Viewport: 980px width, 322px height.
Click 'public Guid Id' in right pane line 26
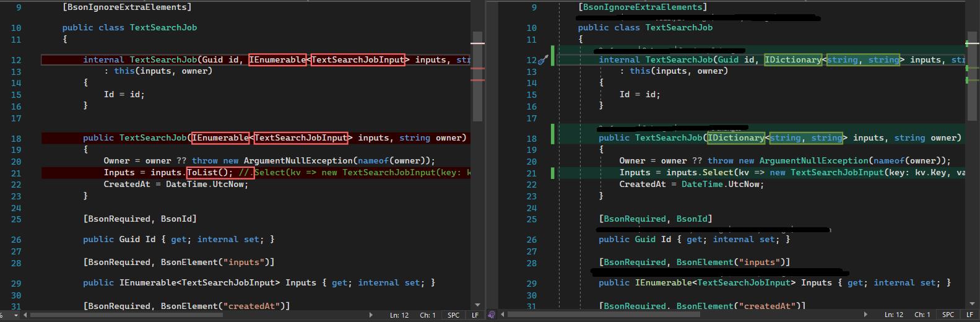[x=635, y=240]
